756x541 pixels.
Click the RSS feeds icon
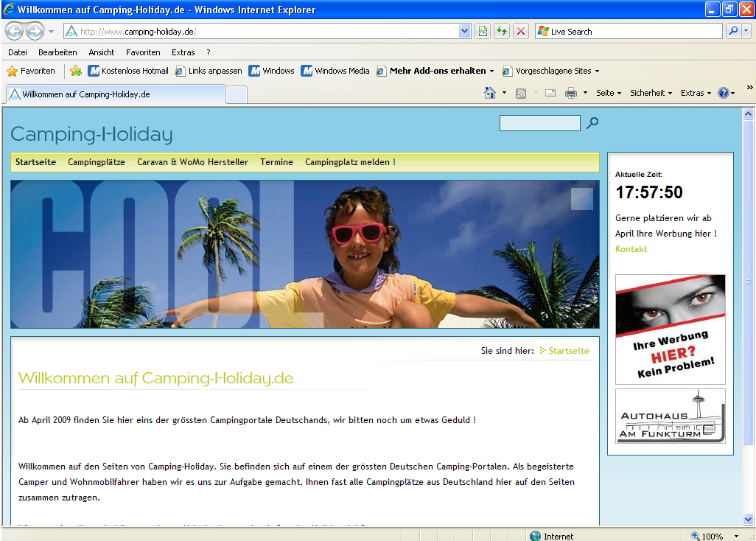point(521,93)
